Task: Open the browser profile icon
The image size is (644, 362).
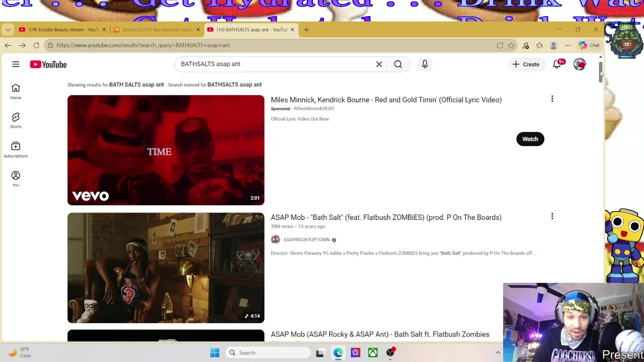Action: tap(553, 45)
